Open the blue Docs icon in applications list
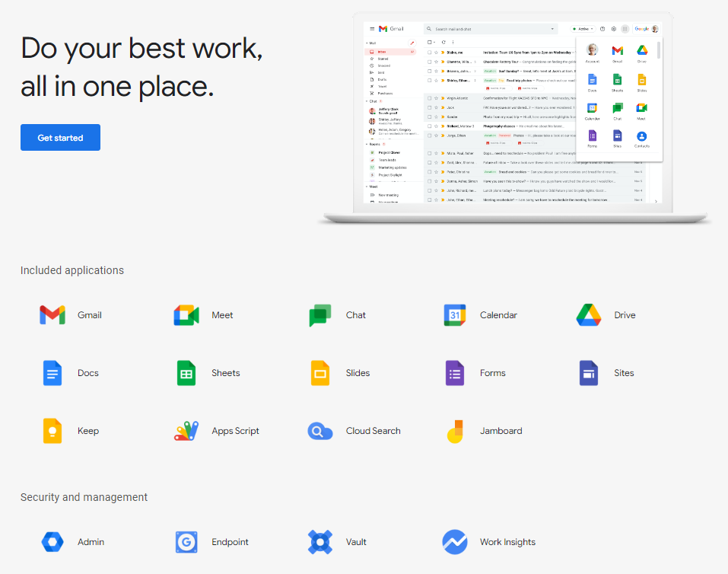 52,373
